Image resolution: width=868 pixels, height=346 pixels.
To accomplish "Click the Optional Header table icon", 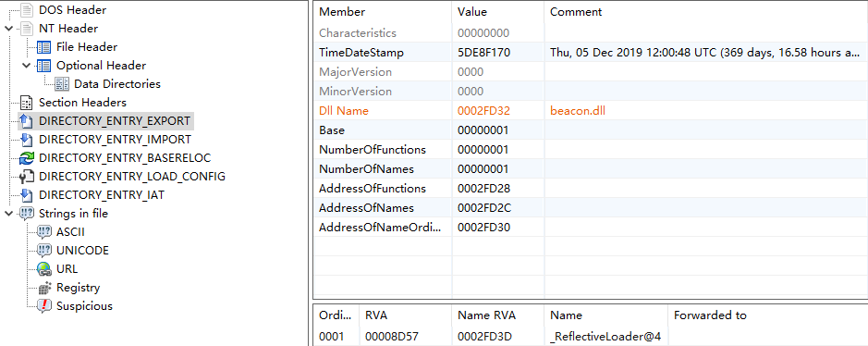I will pos(43,66).
